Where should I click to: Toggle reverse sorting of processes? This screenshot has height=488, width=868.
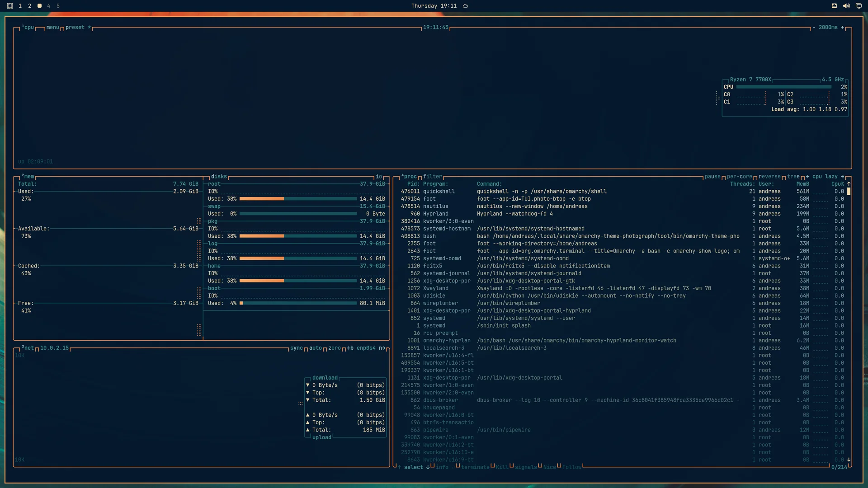click(x=769, y=177)
